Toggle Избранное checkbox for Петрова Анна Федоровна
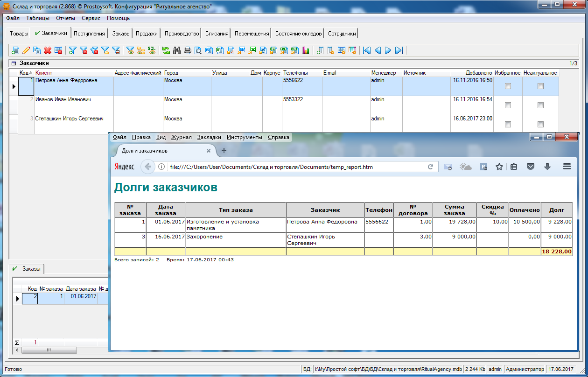 click(508, 86)
